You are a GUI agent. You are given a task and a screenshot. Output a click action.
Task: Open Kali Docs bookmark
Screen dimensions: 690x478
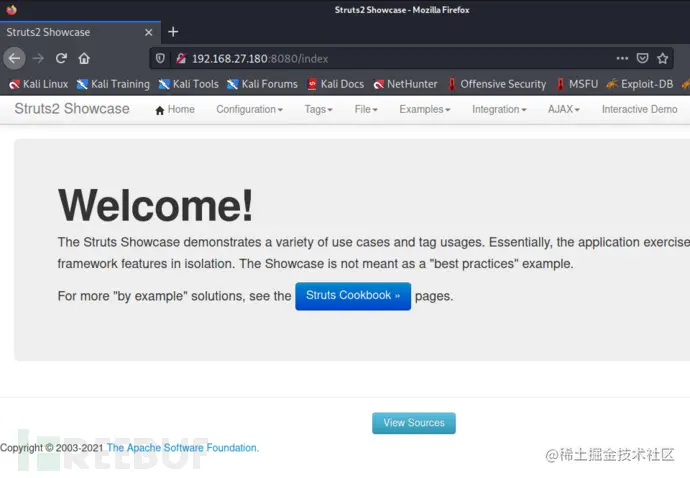point(336,84)
